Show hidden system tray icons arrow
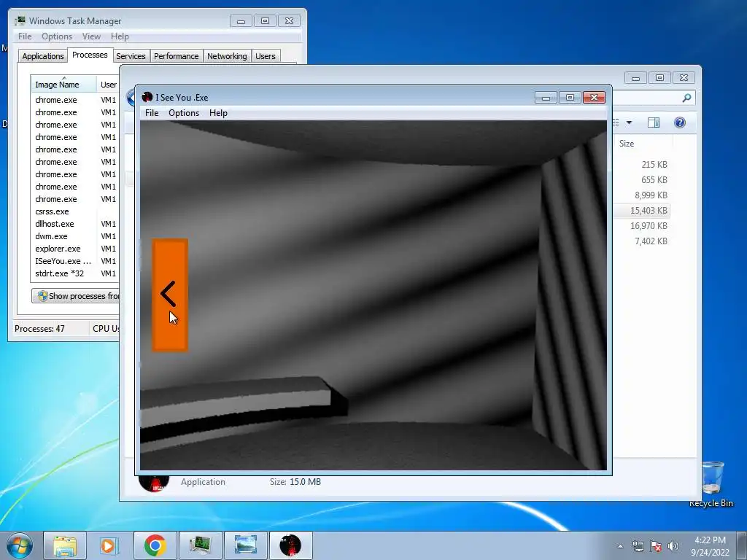Image resolution: width=747 pixels, height=560 pixels. point(620,546)
